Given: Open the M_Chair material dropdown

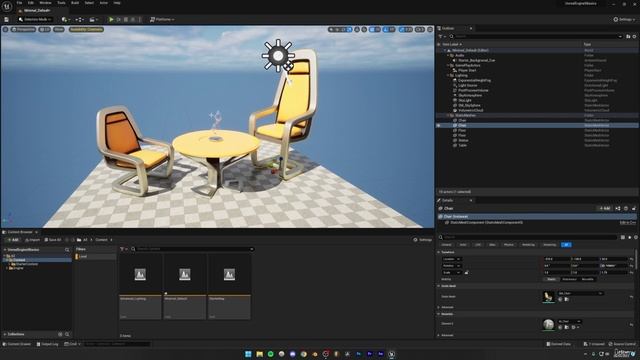Looking at the screenshot, I should coord(569,321).
